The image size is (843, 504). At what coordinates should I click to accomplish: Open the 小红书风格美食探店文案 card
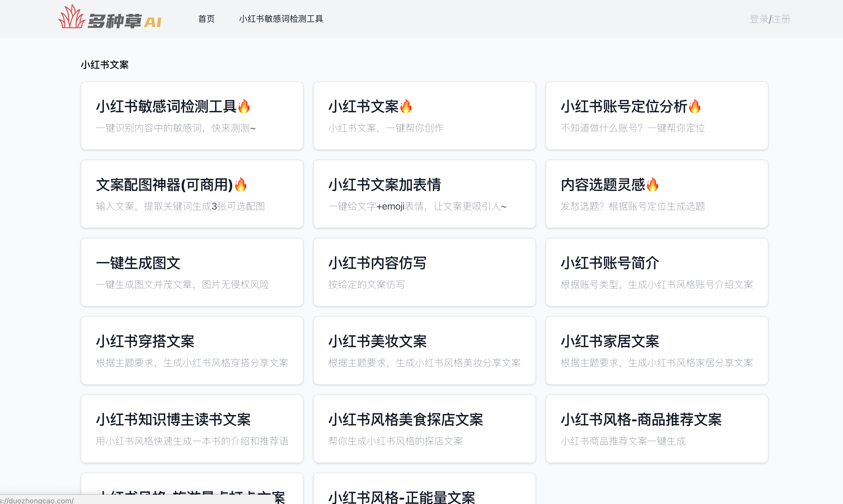pos(425,429)
